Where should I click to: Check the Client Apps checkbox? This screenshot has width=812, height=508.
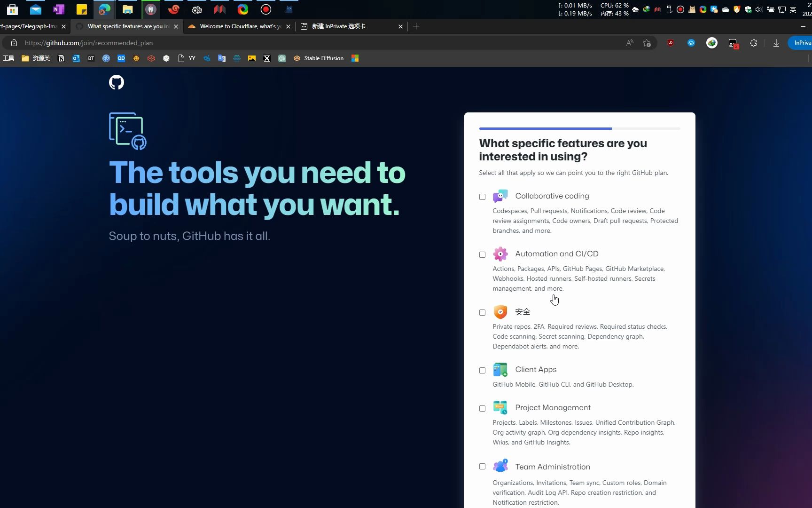tap(482, 370)
